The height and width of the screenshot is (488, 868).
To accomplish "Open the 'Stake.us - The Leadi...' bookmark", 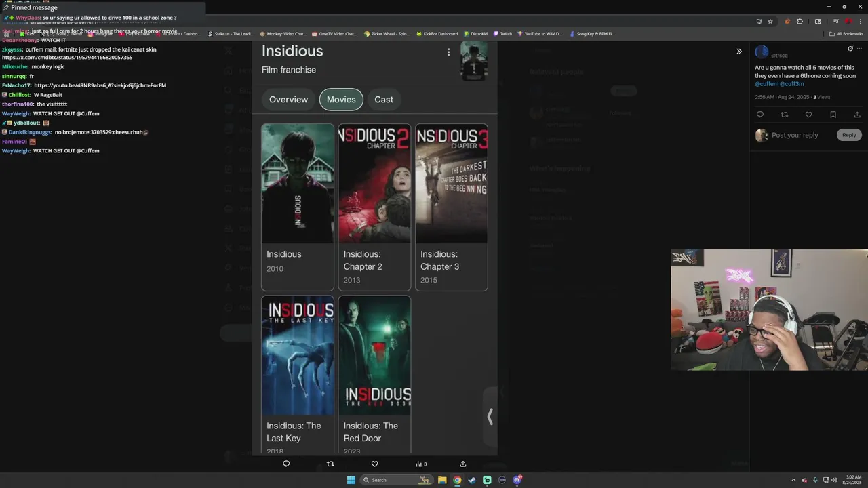I will (x=231, y=33).
